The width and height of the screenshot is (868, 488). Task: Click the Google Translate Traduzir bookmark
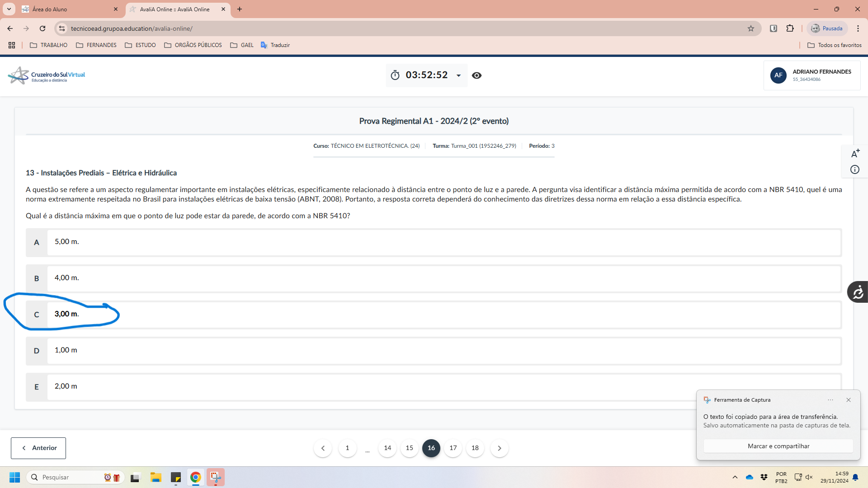click(275, 45)
